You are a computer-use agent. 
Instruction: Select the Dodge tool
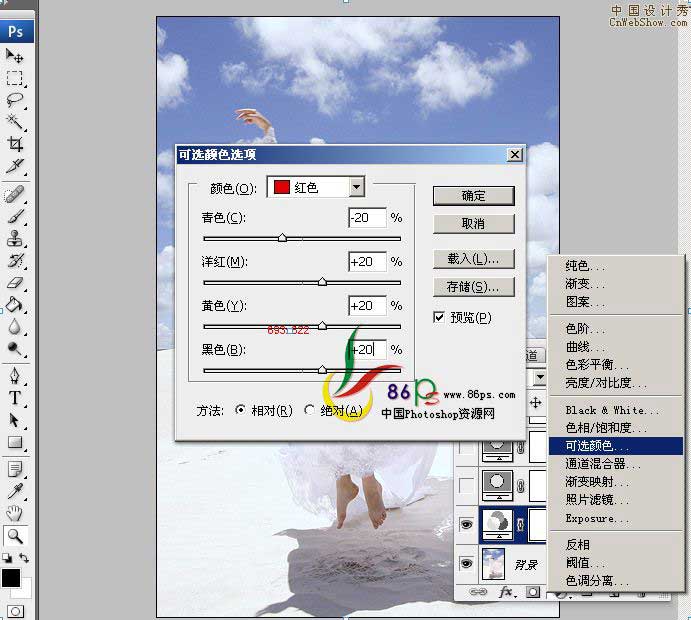14,349
